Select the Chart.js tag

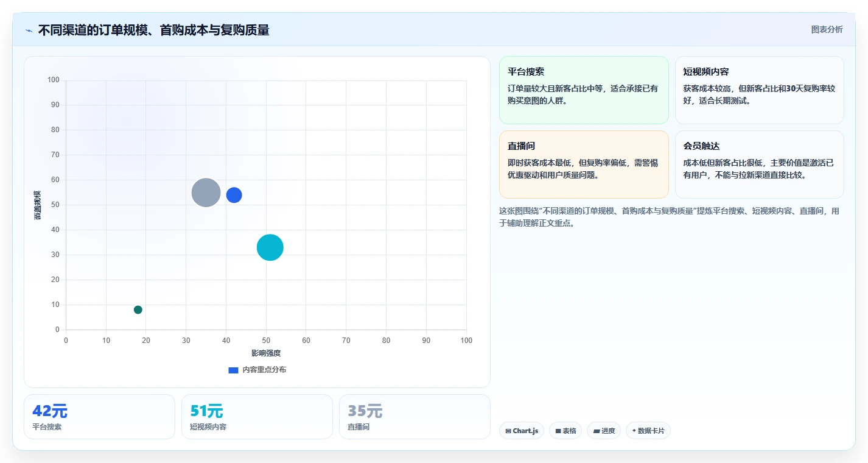click(522, 431)
